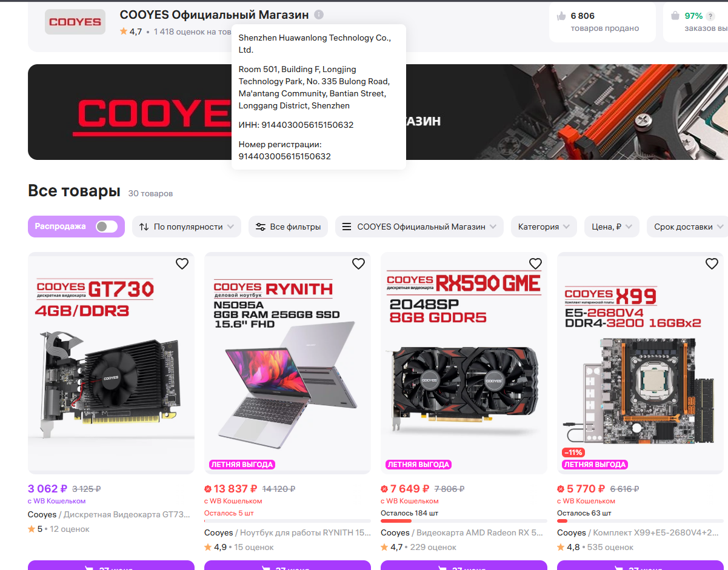728x570 pixels.
Task: Click ЛЕТНЯЯ ВЫГОДА badge on RYNITH laptop
Action: point(242,465)
